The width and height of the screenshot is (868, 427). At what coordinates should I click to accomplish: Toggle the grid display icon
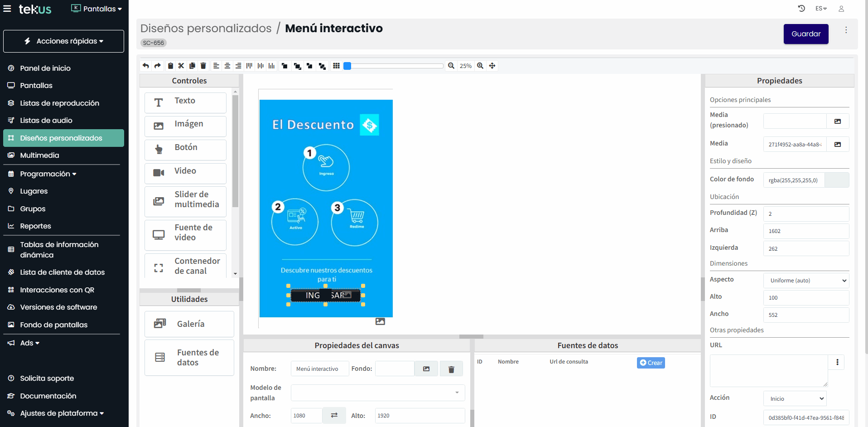click(x=336, y=66)
